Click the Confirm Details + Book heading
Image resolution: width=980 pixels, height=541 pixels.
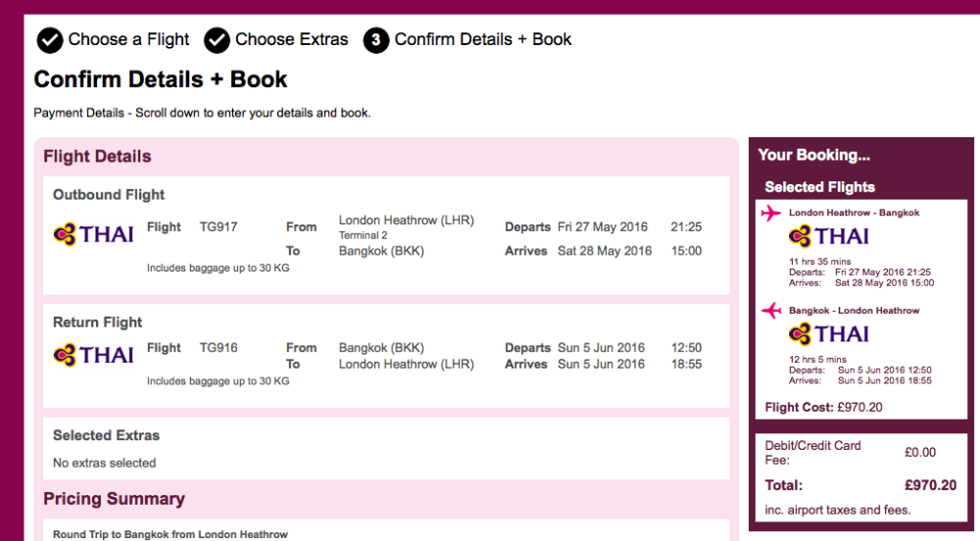point(160,79)
